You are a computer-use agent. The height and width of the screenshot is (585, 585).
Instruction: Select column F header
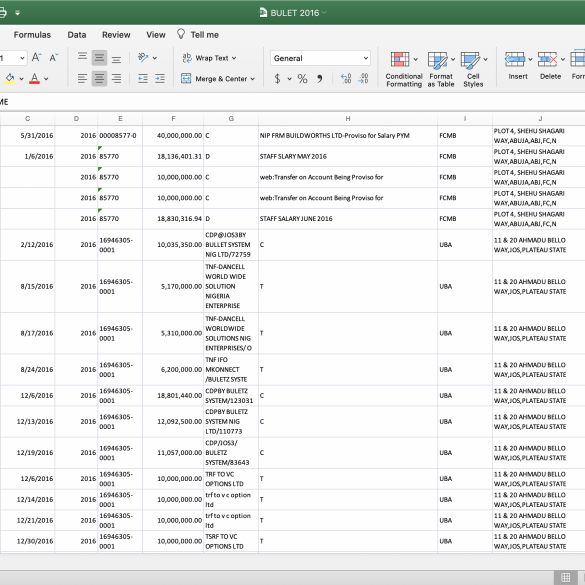coord(173,119)
